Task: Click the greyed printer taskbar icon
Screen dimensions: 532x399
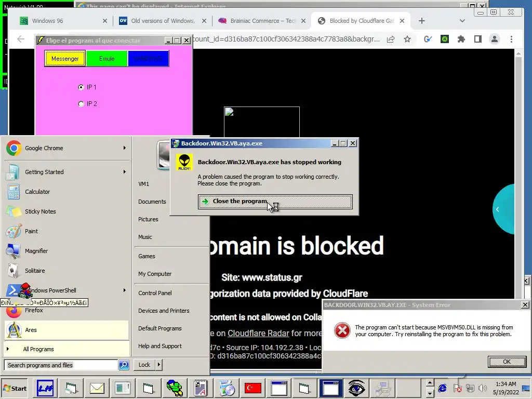Action: (383, 388)
